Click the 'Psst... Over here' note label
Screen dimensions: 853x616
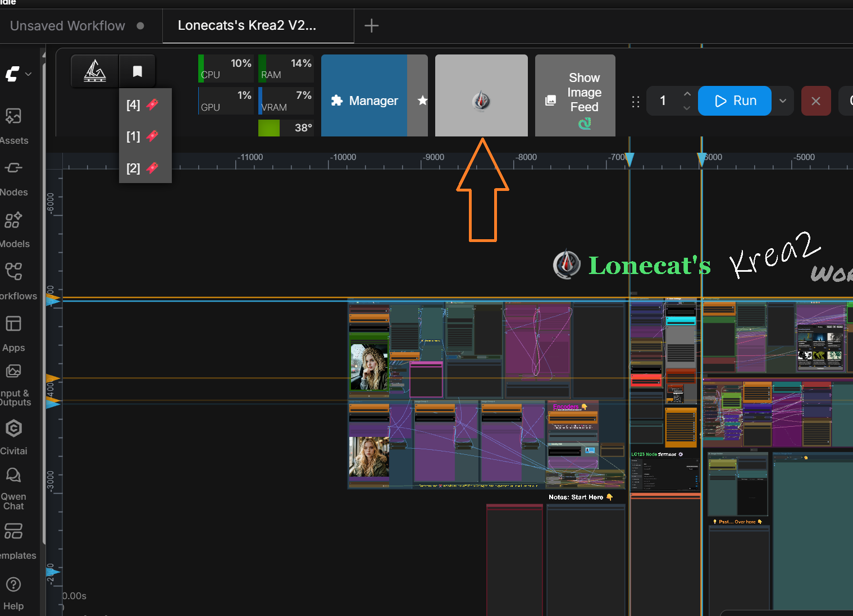(738, 522)
